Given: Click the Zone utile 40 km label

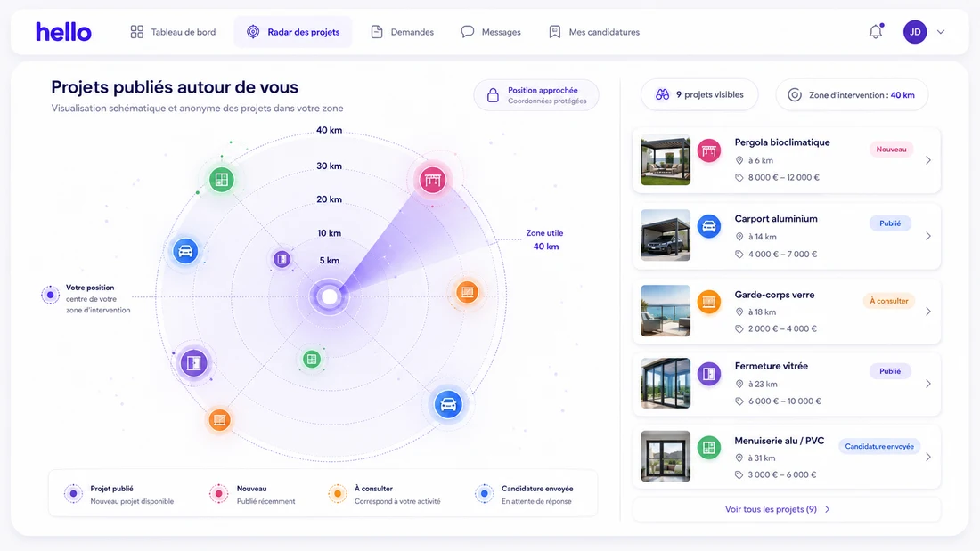Looking at the screenshot, I should coord(545,239).
